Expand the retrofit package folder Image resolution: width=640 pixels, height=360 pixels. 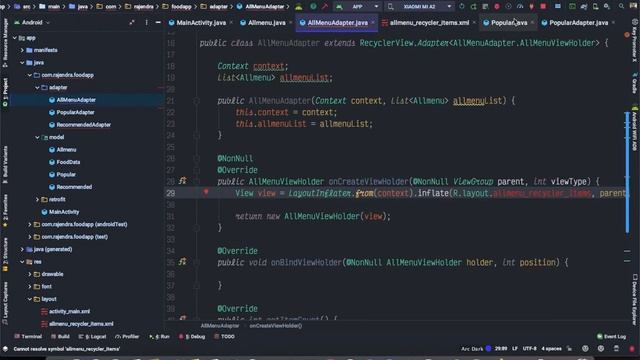(38, 199)
